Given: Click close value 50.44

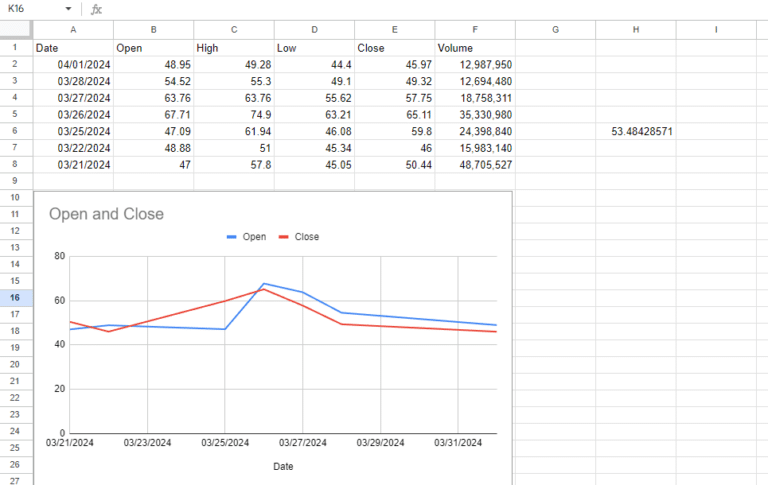Looking at the screenshot, I should coord(394,165).
